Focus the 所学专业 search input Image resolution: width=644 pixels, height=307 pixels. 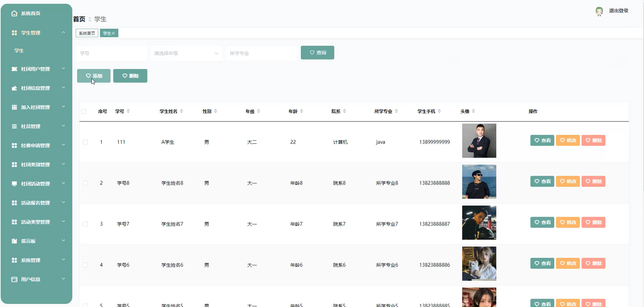tap(262, 53)
